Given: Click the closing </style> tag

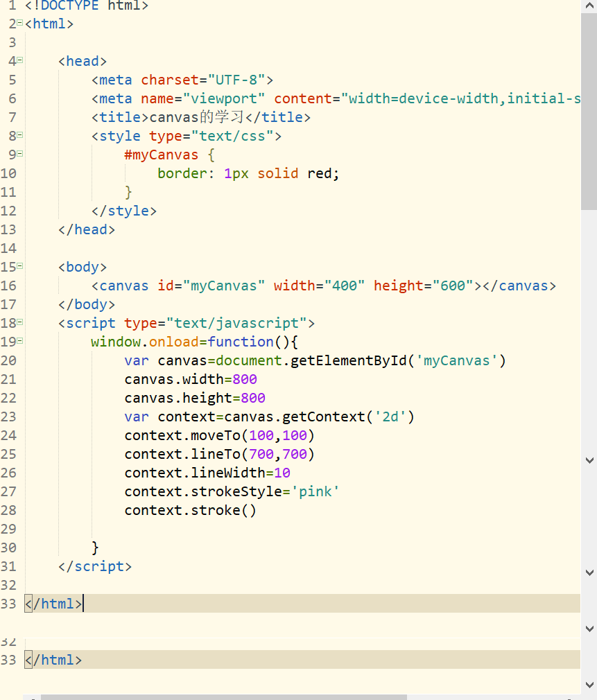Looking at the screenshot, I should click(124, 211).
